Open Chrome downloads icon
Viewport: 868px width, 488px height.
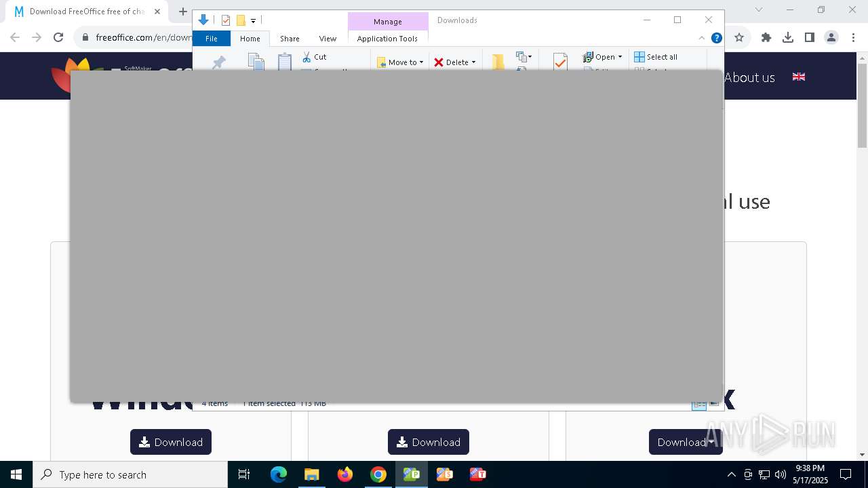[788, 37]
